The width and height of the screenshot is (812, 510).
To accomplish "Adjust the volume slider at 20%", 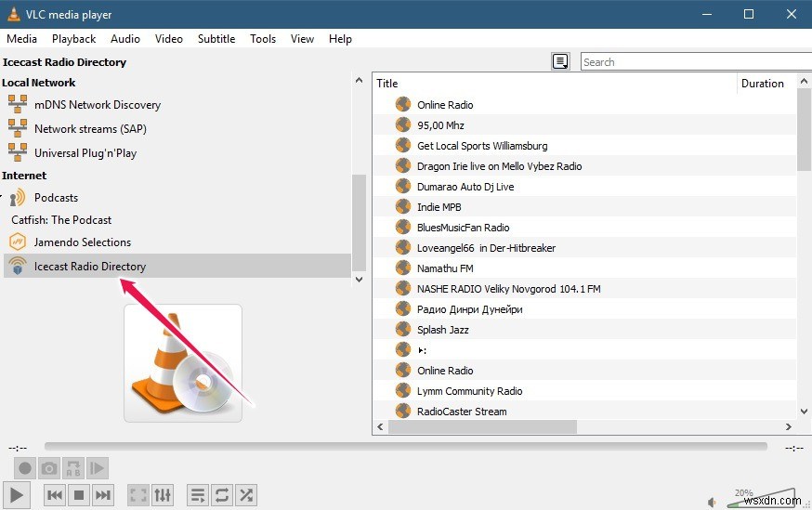I will (761, 498).
